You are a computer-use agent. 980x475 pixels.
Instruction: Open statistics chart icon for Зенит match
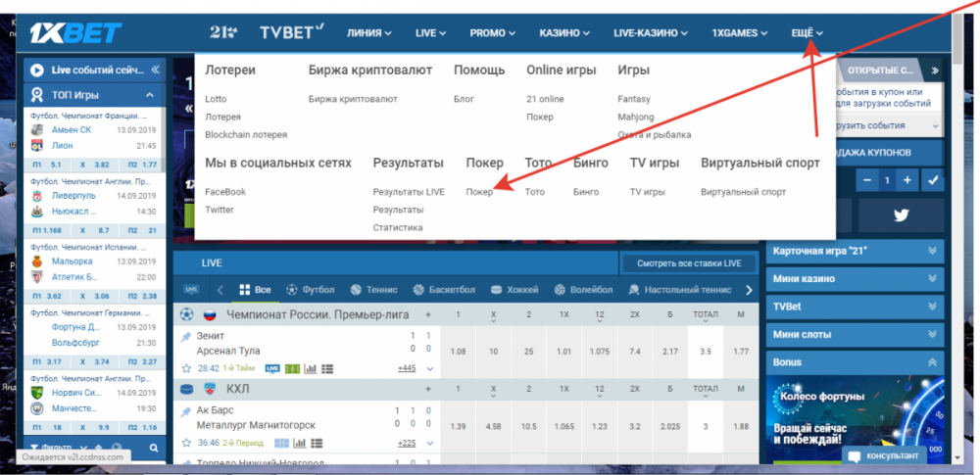click(x=311, y=368)
